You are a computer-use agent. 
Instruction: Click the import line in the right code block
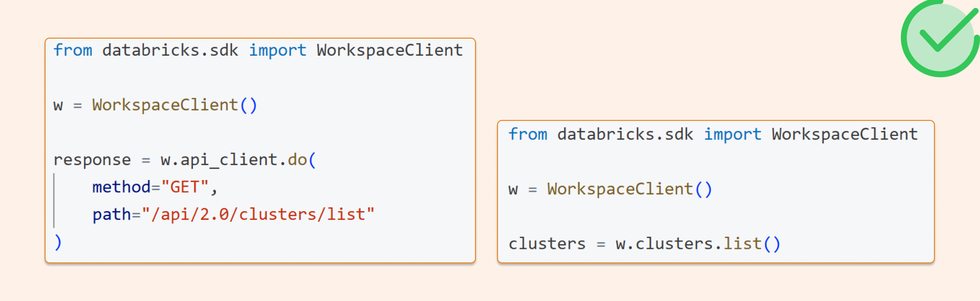713,134
